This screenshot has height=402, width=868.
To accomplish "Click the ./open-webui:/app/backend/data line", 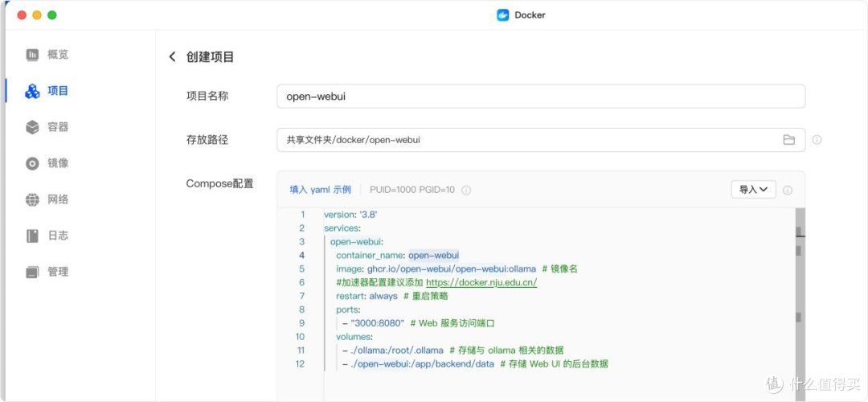I will coord(474,363).
